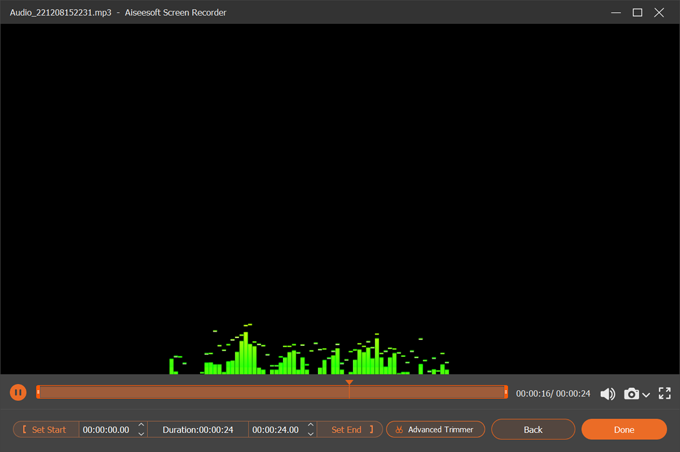Image resolution: width=680 pixels, height=452 pixels.
Task: Go Back to the previous screen
Action: click(533, 429)
